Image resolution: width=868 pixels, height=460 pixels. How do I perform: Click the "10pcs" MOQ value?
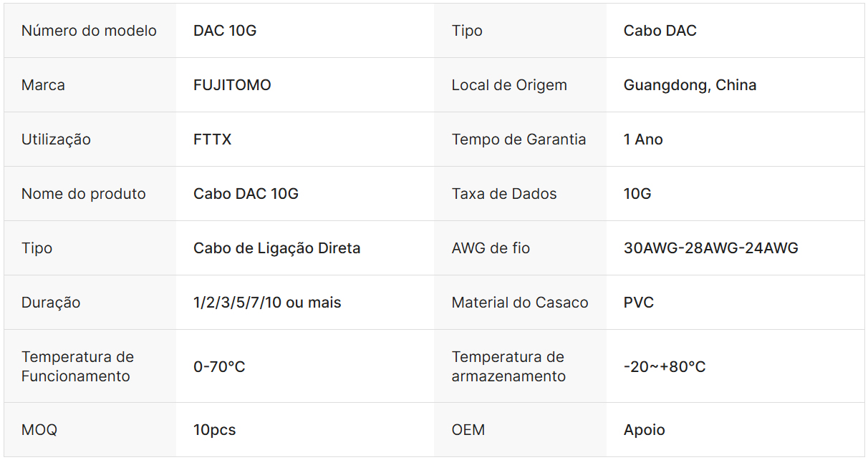[214, 430]
